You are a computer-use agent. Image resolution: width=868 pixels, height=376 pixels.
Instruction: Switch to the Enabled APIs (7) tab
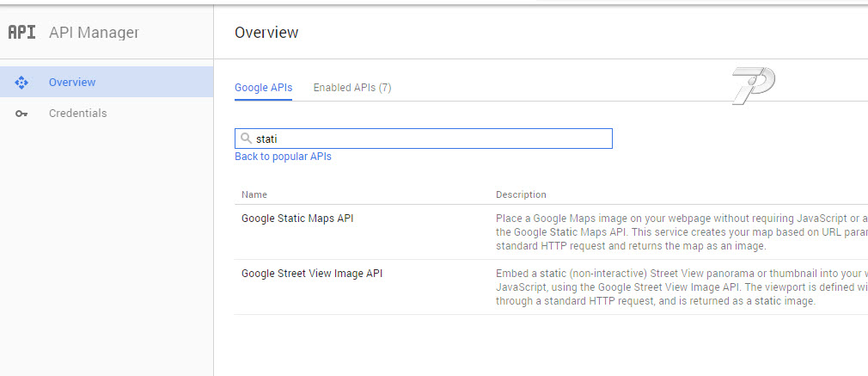(352, 88)
